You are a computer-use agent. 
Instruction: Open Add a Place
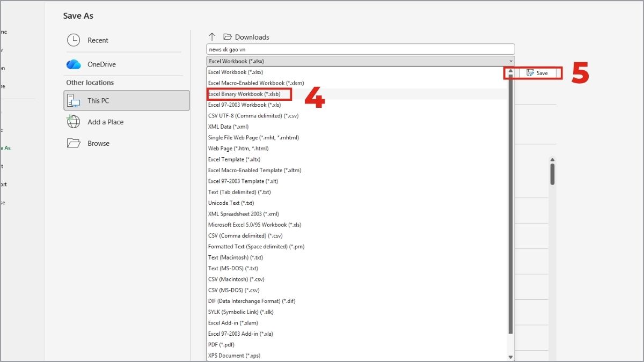(x=126, y=122)
